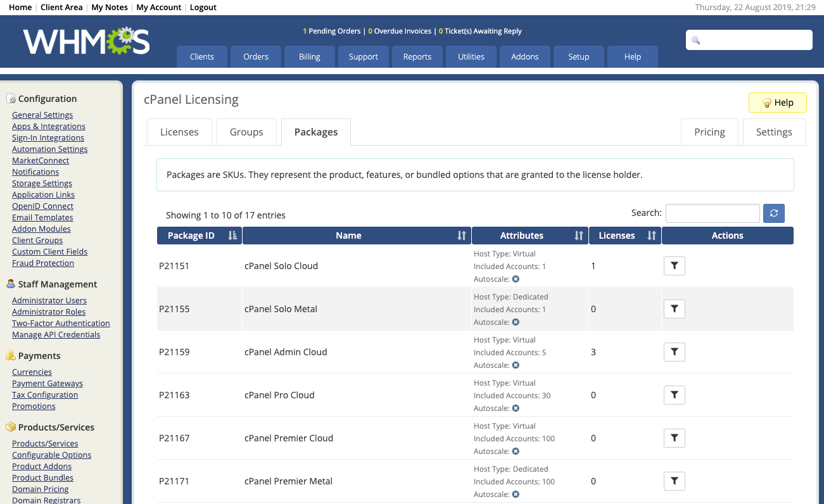Open the Support menu
The image size is (824, 504).
[x=364, y=56]
